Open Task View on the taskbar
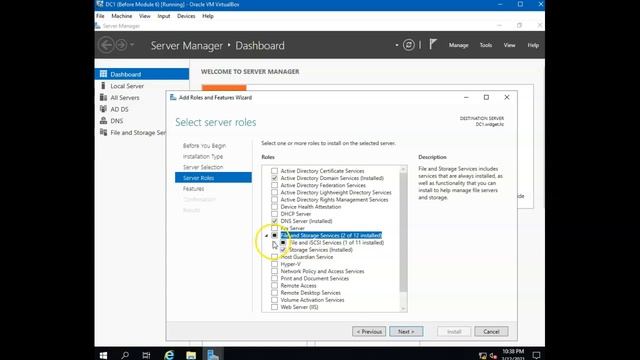The image size is (640, 360). pyautogui.click(x=146, y=355)
